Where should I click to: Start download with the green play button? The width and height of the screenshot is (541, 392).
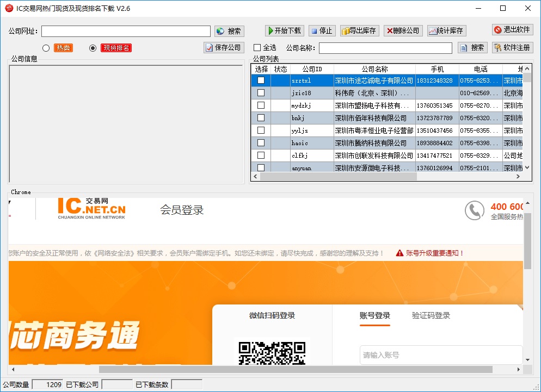click(x=284, y=30)
